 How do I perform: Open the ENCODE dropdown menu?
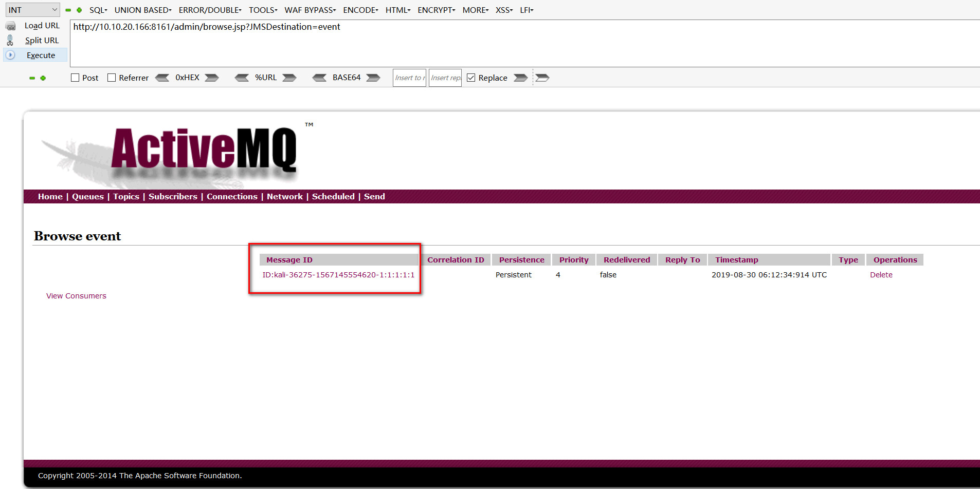pyautogui.click(x=360, y=10)
